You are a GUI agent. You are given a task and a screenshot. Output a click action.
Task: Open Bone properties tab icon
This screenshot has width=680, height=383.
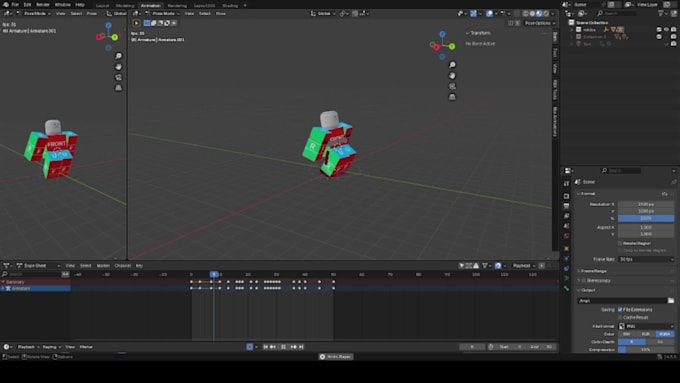coord(566,288)
